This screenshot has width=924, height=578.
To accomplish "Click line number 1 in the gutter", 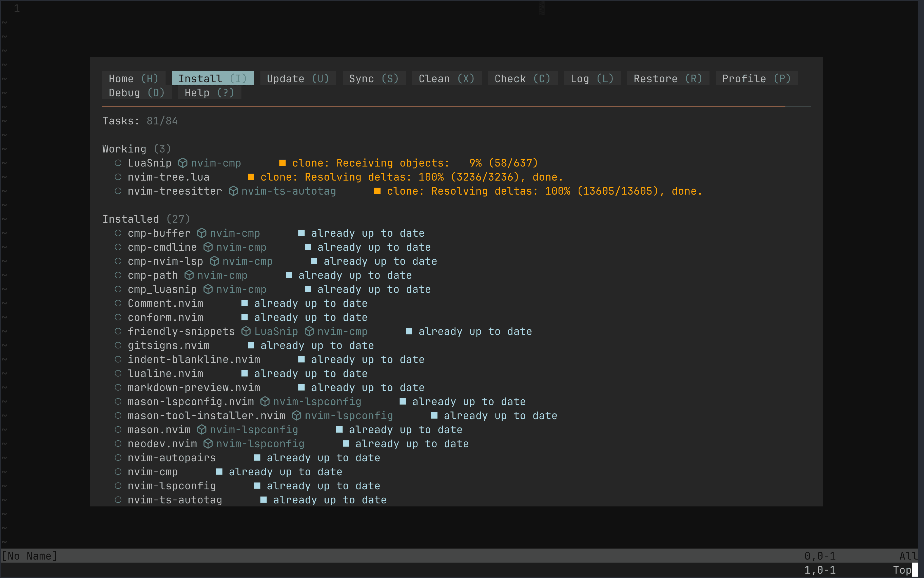I will click(x=16, y=9).
